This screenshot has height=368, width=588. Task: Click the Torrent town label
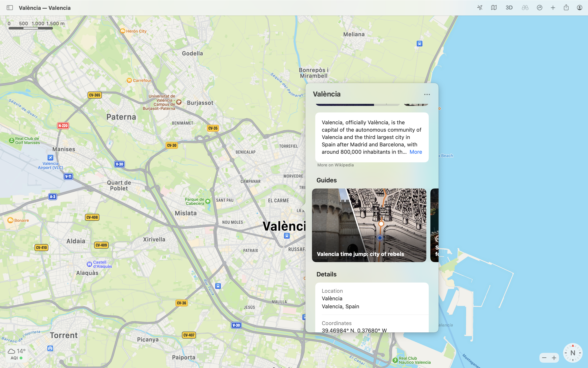(64, 335)
